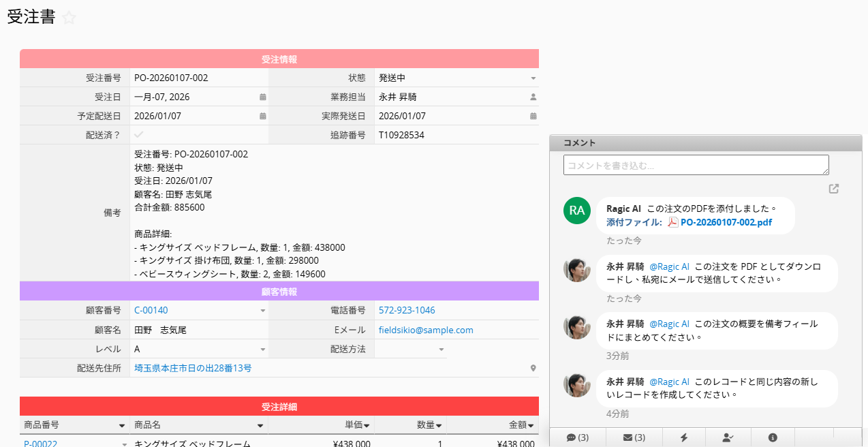Open the PO-20260107-002.pdf attachment
Screen dimensions: 868x447
[x=726, y=222]
